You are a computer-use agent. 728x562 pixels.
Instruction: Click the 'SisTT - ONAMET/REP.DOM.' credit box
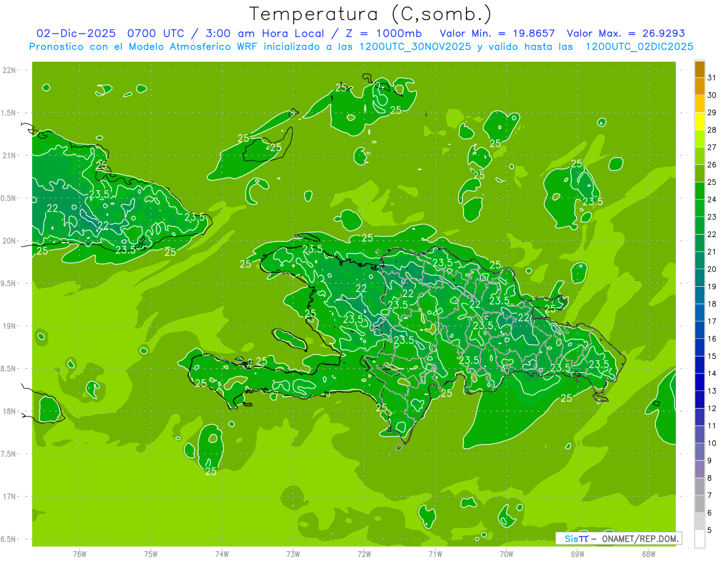(x=618, y=538)
